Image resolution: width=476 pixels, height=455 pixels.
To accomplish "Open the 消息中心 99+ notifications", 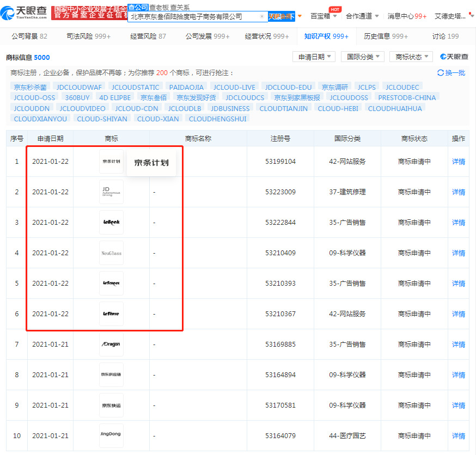I will (407, 16).
